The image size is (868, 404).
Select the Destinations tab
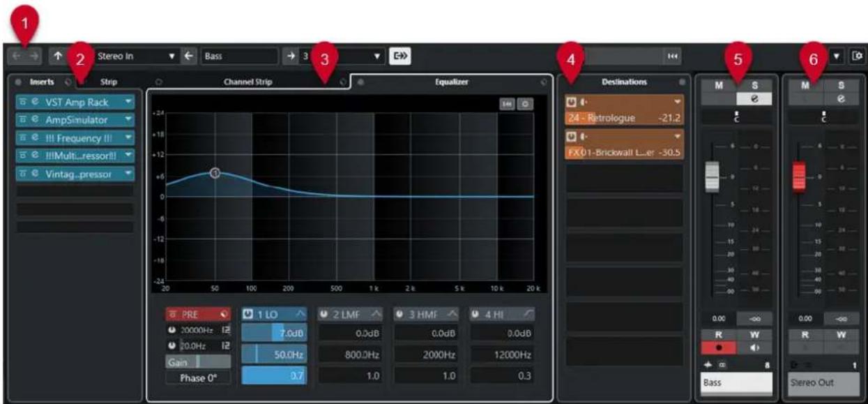625,82
